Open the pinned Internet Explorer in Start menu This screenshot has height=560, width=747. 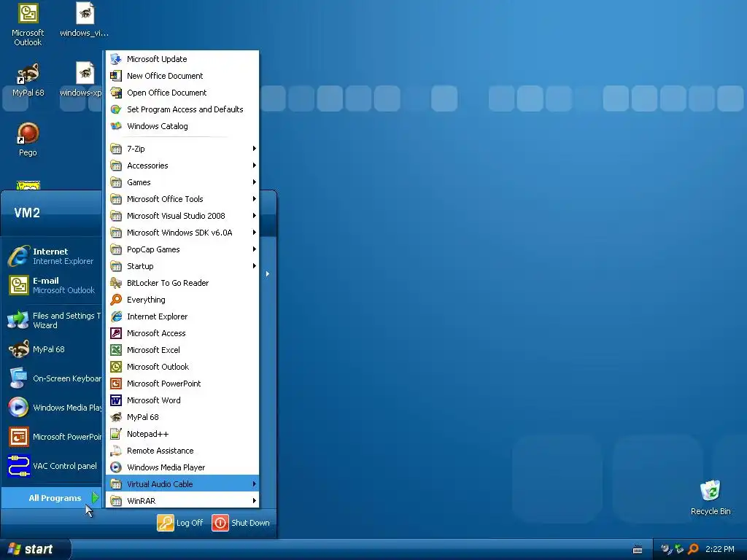coord(53,256)
